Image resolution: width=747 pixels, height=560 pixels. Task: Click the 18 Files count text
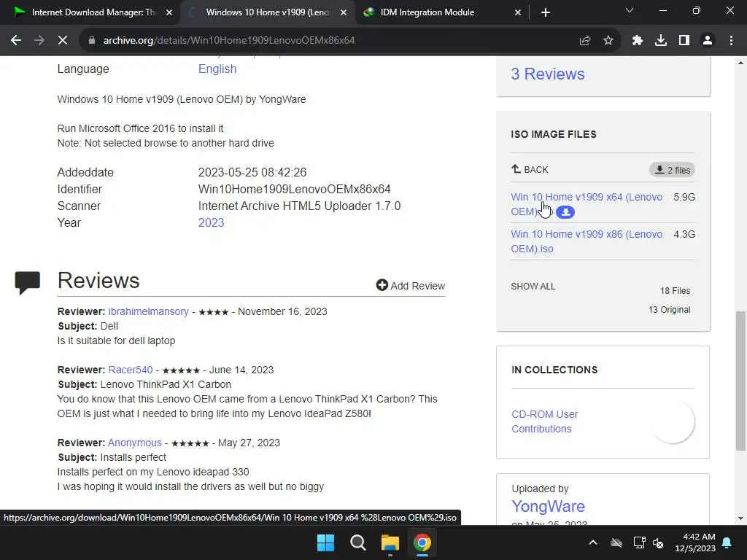(675, 290)
